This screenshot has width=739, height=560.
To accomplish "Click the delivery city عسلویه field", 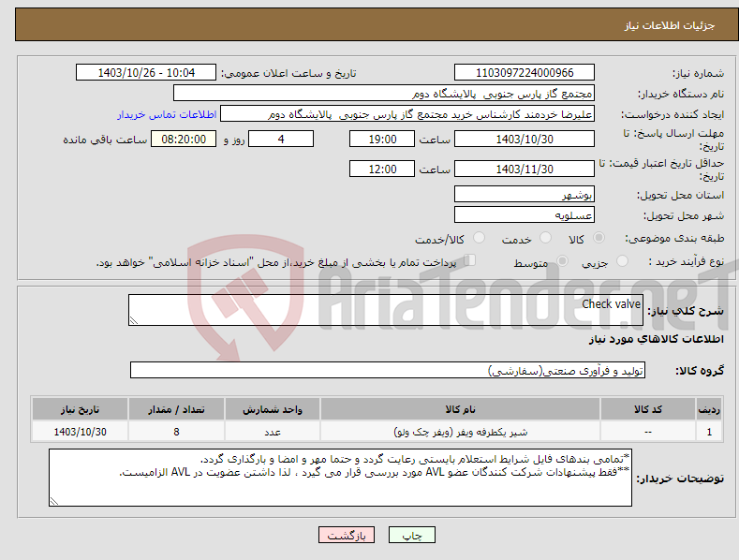I will (x=525, y=215).
